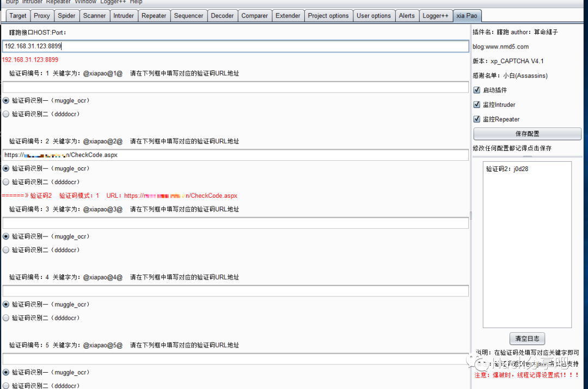Click the panel splitter handle
588x389 pixels.
[x=470, y=216]
